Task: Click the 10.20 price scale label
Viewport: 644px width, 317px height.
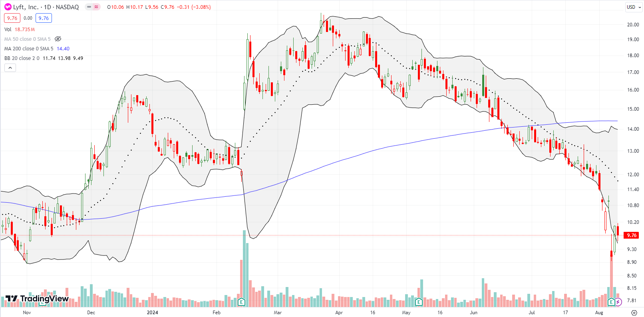Action: [633, 222]
